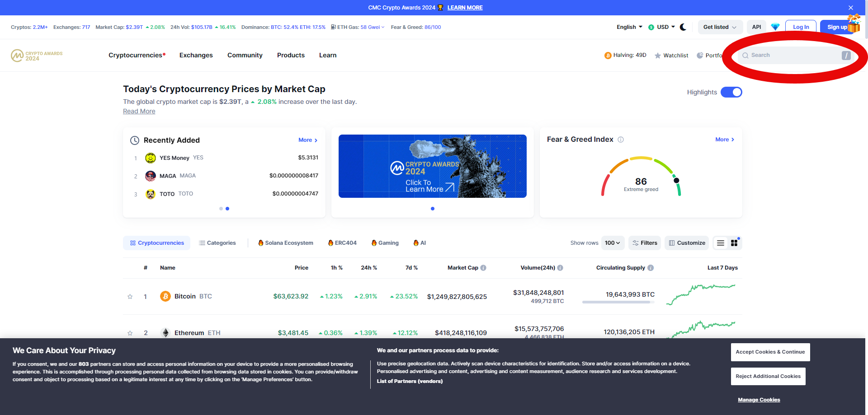Image resolution: width=868 pixels, height=415 pixels.
Task: Click the CoinMarketCap Crypto Awards logo
Action: pos(37,56)
